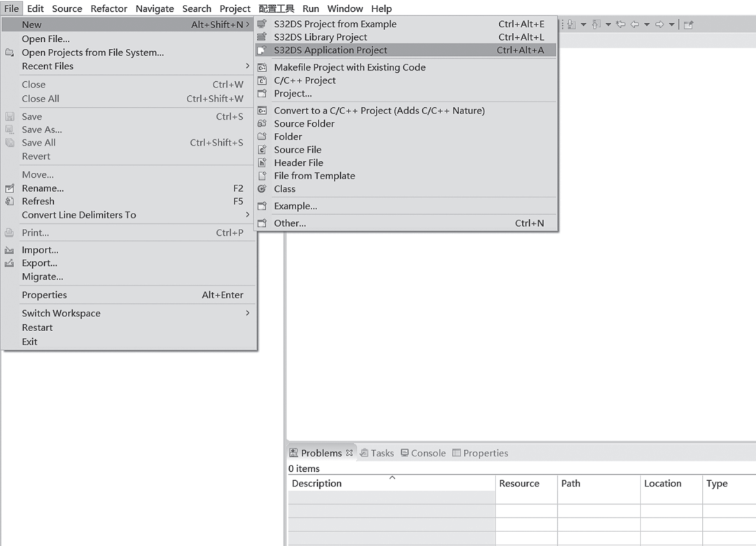
Task: Click the Previous Annotation toolbar icon
Action: [x=596, y=24]
